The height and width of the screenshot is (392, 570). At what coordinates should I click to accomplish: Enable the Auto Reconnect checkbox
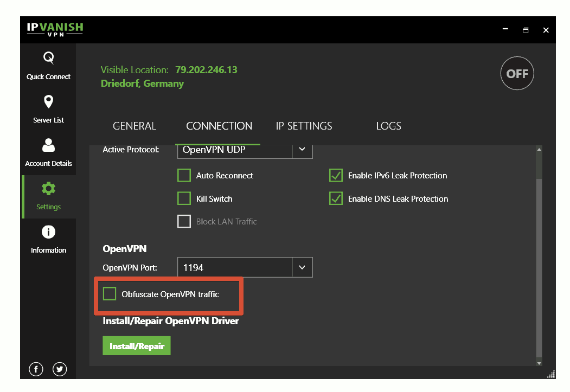pyautogui.click(x=184, y=175)
